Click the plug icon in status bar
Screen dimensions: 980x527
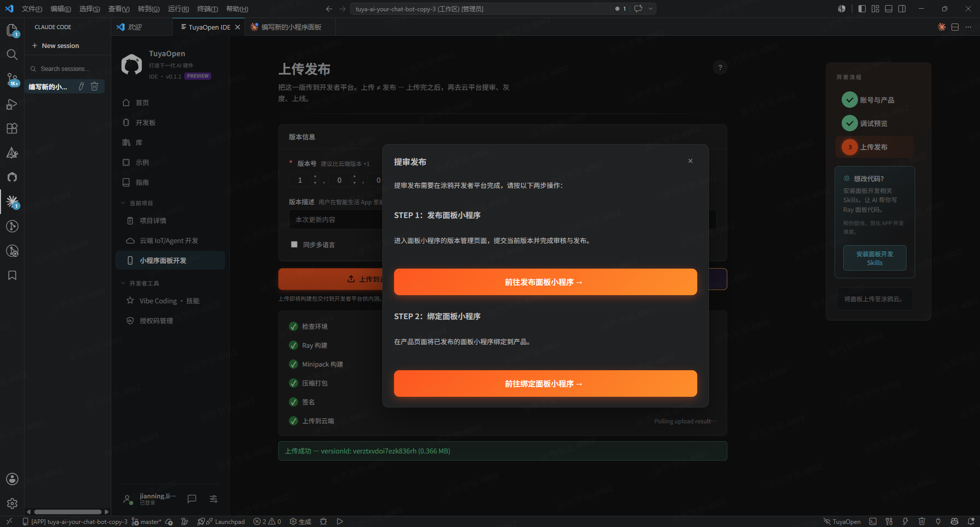[938, 521]
